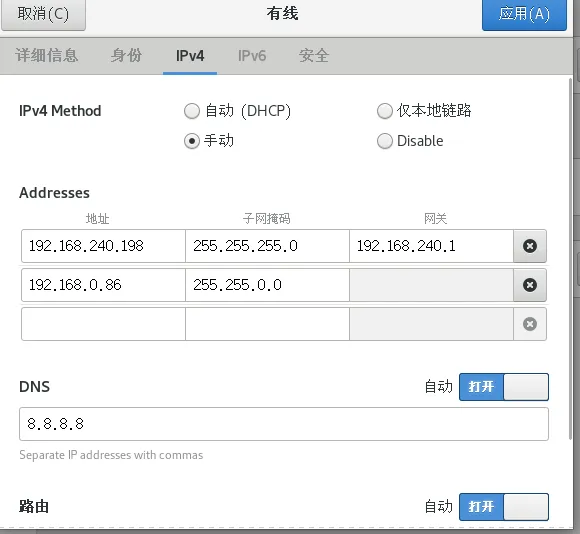Select the 手动 manual method option
The image size is (580, 534).
coord(192,141)
